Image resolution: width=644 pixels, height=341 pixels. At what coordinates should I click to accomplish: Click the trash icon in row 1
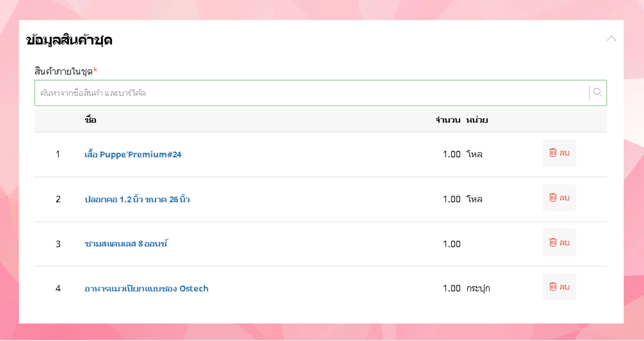click(553, 153)
